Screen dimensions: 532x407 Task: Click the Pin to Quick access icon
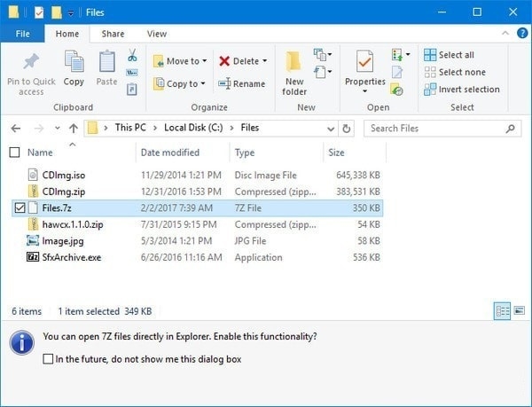point(31,61)
